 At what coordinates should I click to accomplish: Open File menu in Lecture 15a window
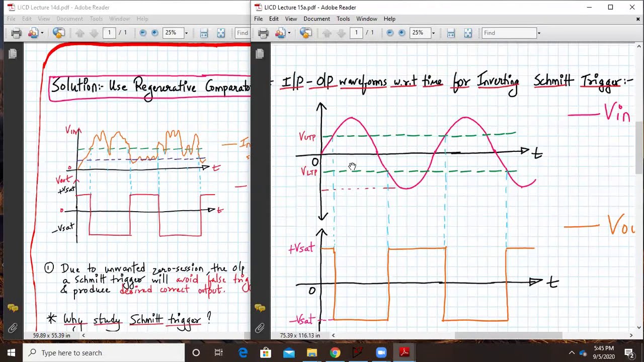pos(258,19)
